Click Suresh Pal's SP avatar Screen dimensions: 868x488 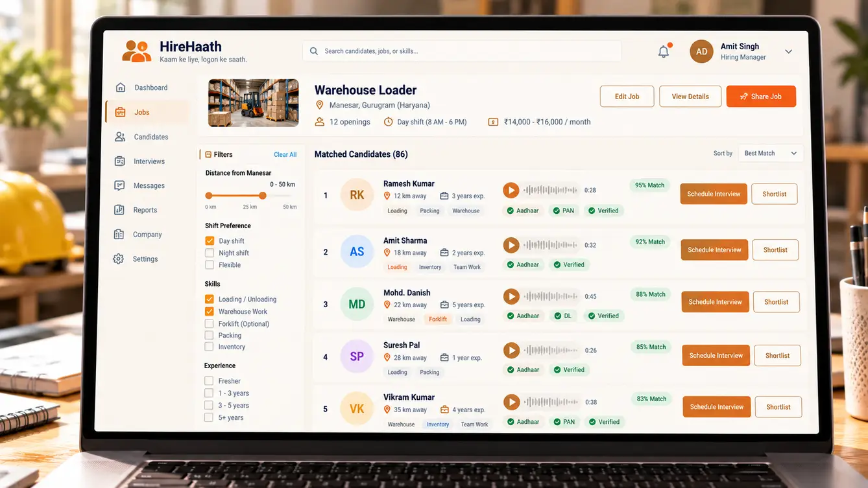point(357,356)
